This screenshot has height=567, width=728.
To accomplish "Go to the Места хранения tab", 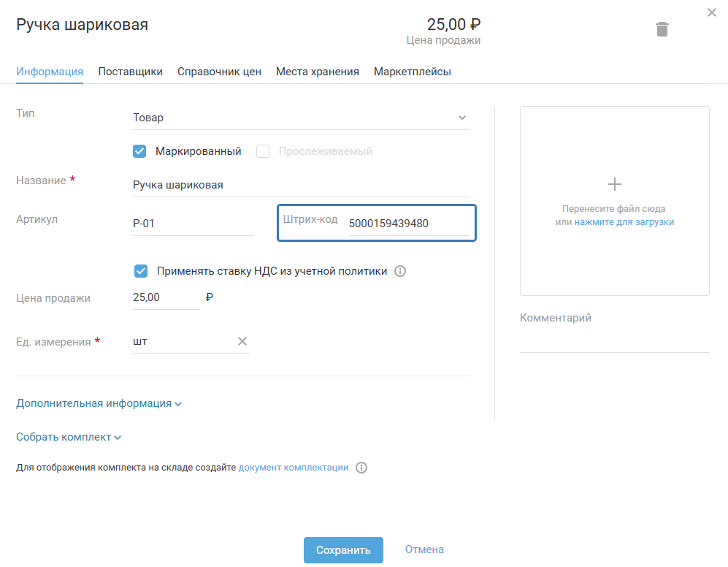I will point(318,72).
